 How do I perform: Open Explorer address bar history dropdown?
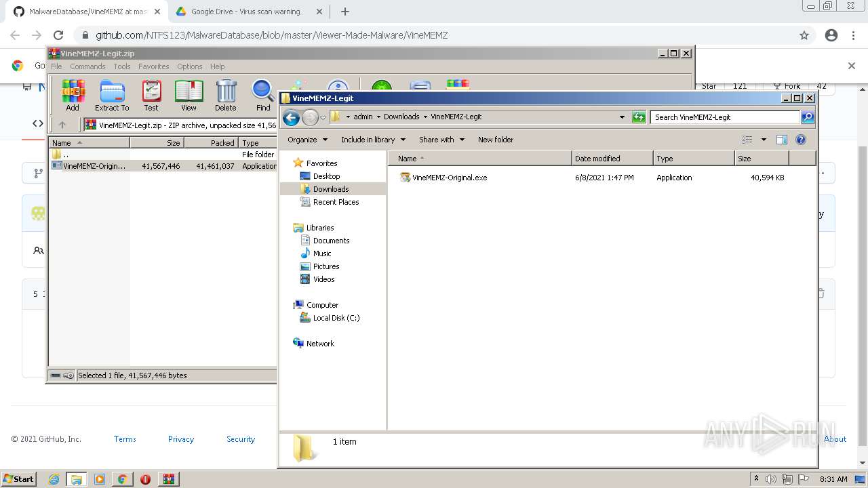coord(622,117)
